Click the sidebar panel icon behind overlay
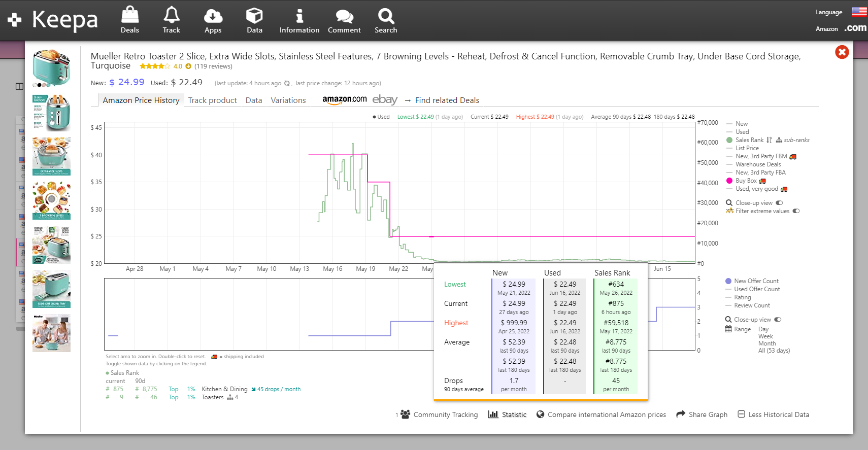Viewport: 868px width, 450px height. coord(19,86)
